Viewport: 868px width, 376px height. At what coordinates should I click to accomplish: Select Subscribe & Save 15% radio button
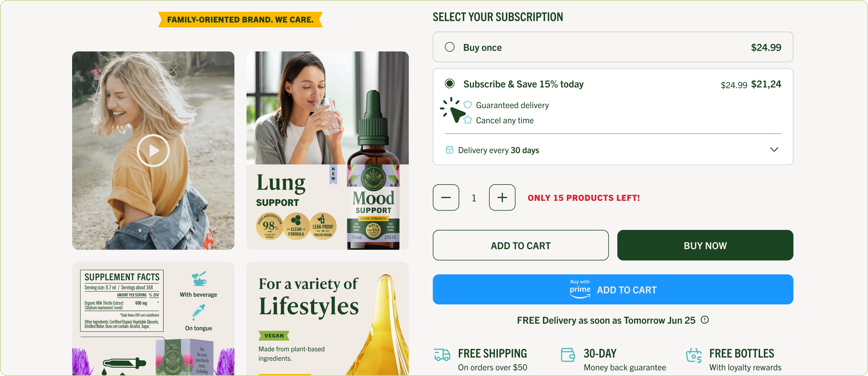pos(450,84)
